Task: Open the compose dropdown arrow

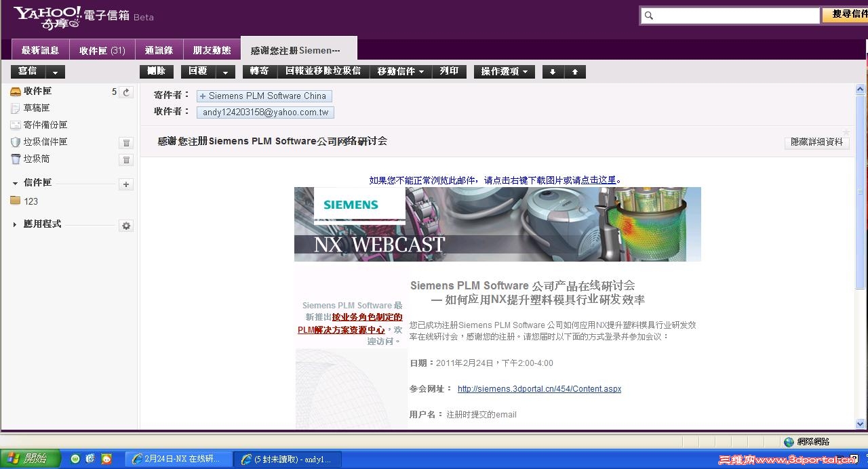Action: pos(56,72)
